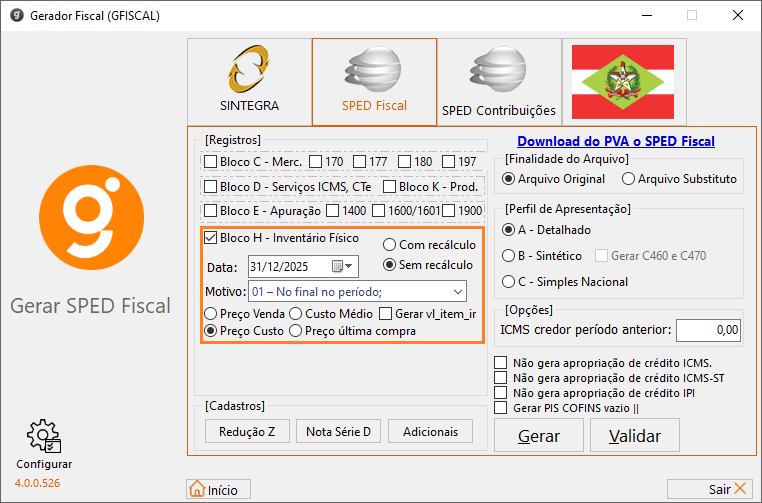This screenshot has width=762, height=503.
Task: Check Gerar vl_item_ir box
Action: pyautogui.click(x=385, y=314)
